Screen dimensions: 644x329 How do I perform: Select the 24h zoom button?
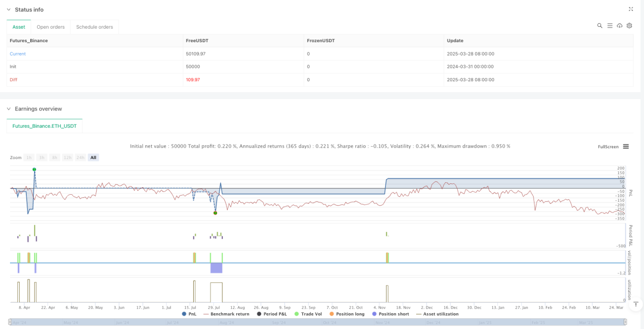tap(81, 158)
